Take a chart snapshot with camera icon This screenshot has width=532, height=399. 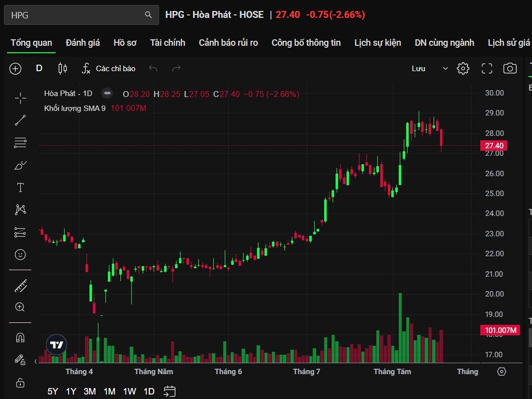click(510, 69)
